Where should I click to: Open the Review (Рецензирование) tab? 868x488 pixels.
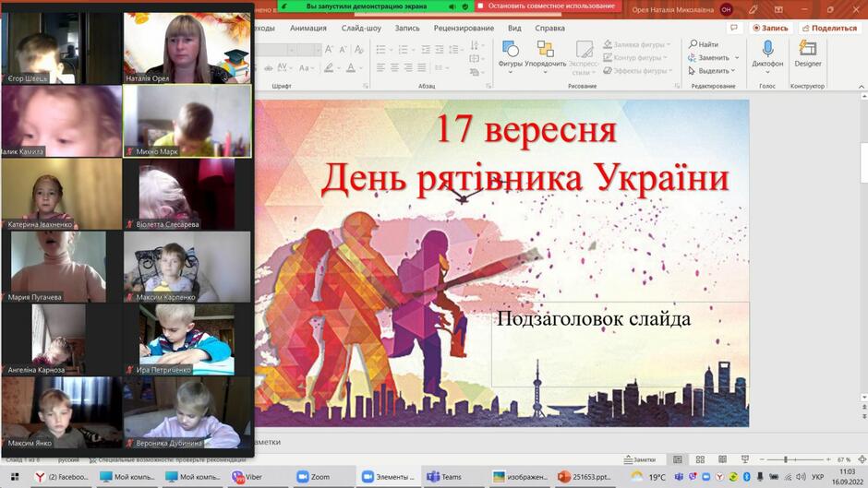click(x=464, y=28)
